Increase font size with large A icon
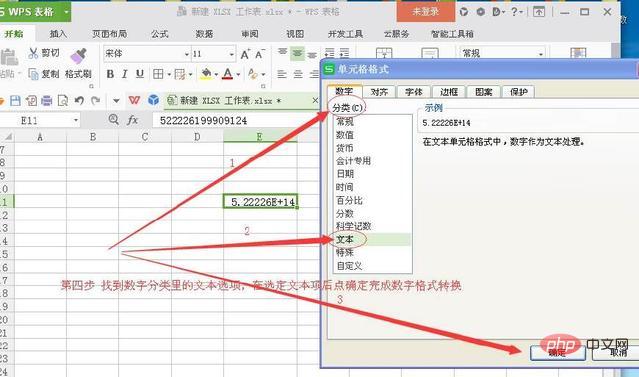This screenshot has width=639, height=377. 245,54
